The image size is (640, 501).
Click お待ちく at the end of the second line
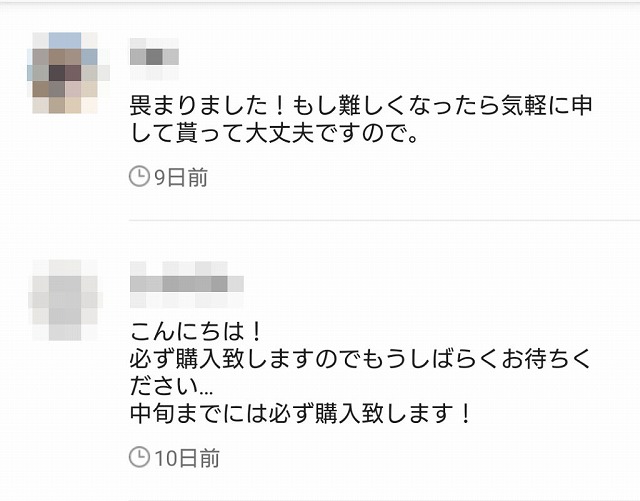click(x=546, y=359)
